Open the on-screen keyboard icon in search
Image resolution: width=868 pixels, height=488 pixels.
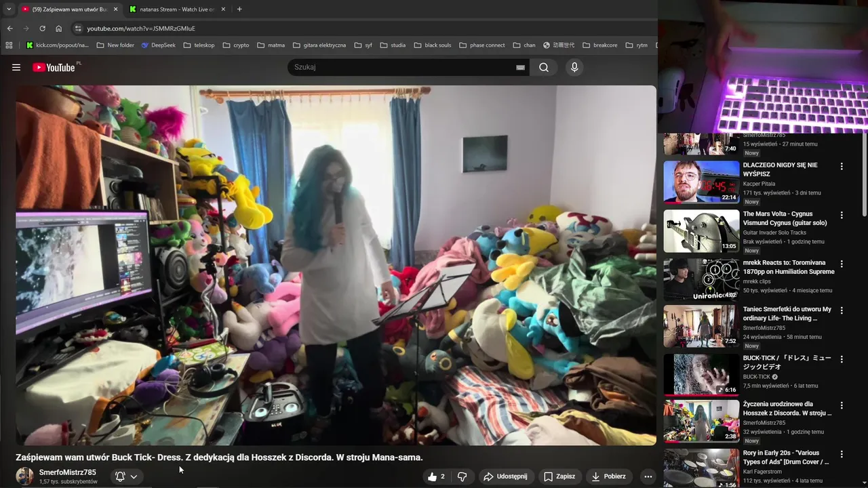click(520, 67)
